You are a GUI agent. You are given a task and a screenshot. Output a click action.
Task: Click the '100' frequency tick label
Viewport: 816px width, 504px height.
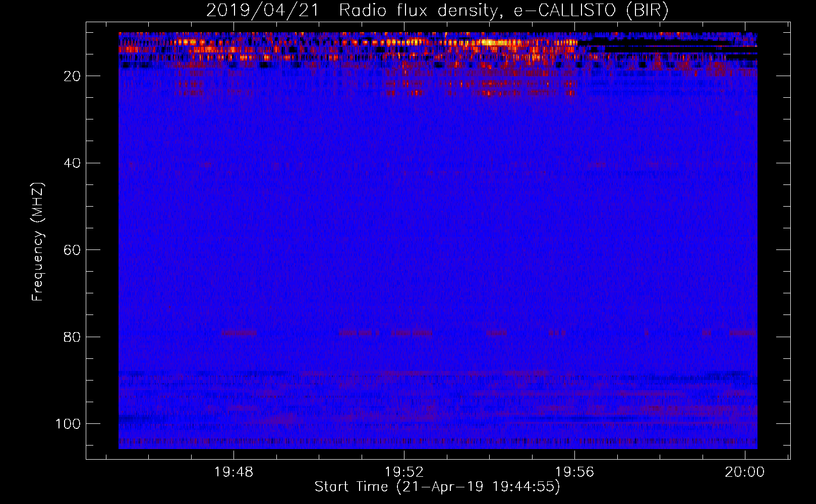click(x=68, y=424)
